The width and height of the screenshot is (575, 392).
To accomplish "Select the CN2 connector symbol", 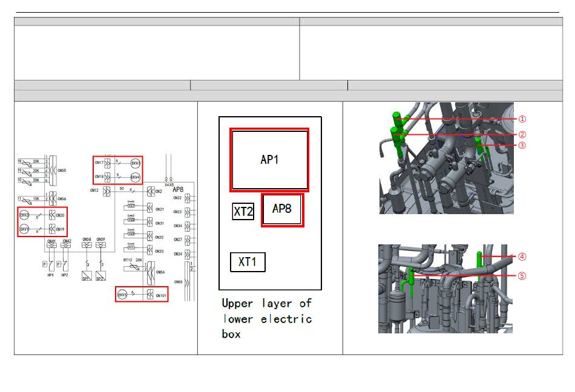I will pos(150,191).
